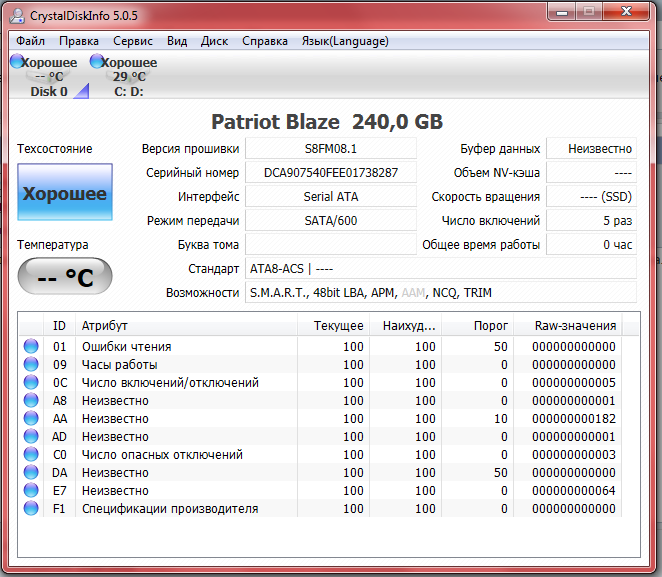Click raw value 000000000064
Viewport: 662px width, 577px height.
tap(574, 491)
